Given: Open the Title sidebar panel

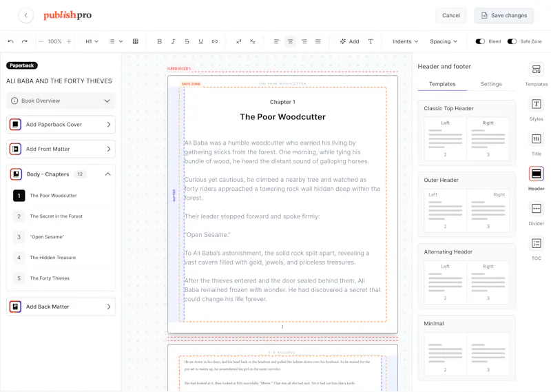Looking at the screenshot, I should click(x=537, y=144).
